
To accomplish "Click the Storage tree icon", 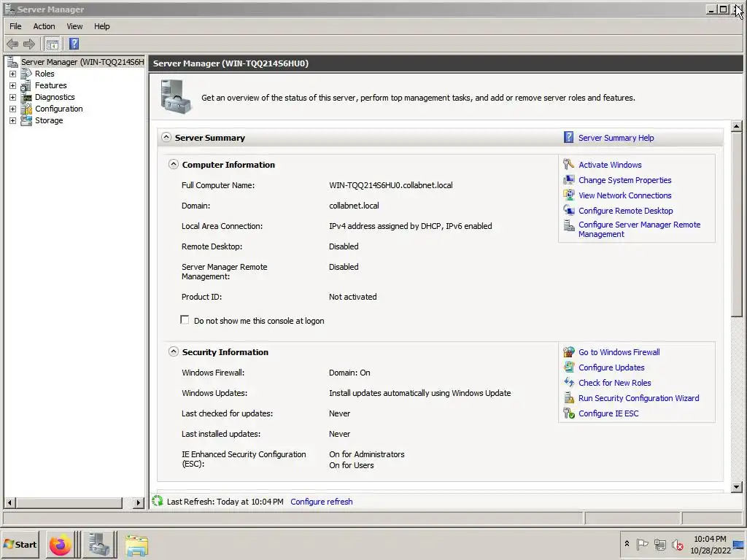I will click(27, 120).
